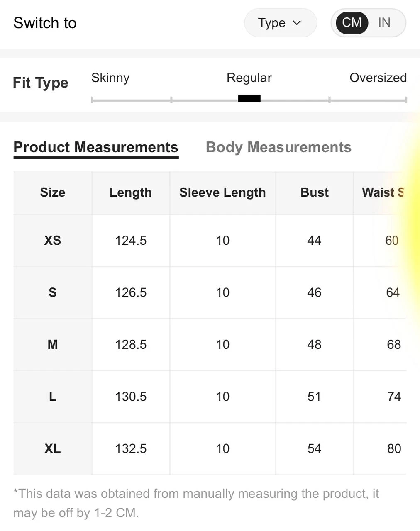Select the XS size row header
This screenshot has width=420, height=531.
pyautogui.click(x=53, y=241)
